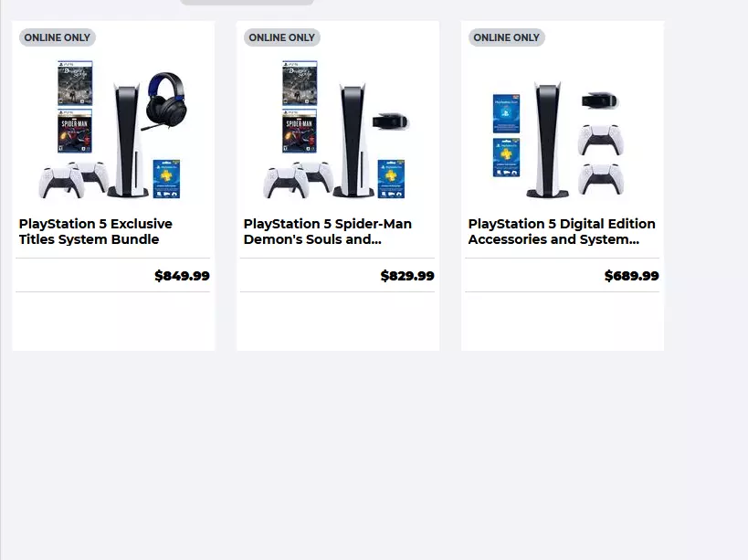748x560 pixels.
Task: Click the $829.99 price
Action: pos(407,276)
